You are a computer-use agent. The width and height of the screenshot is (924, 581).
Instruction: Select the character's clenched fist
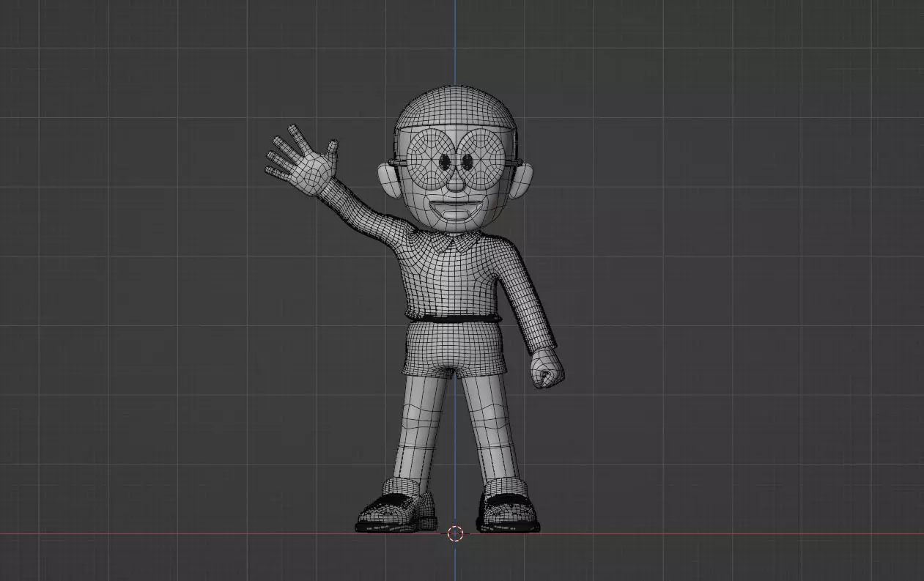(548, 369)
